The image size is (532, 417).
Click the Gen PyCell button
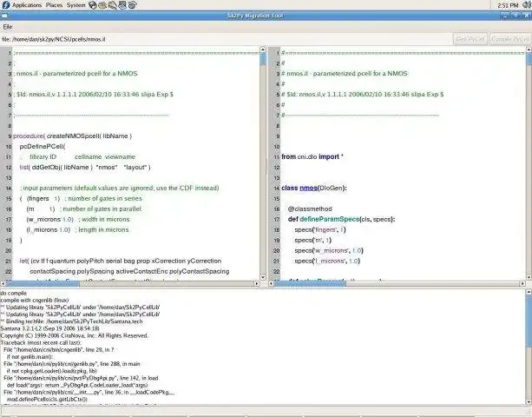[470, 39]
